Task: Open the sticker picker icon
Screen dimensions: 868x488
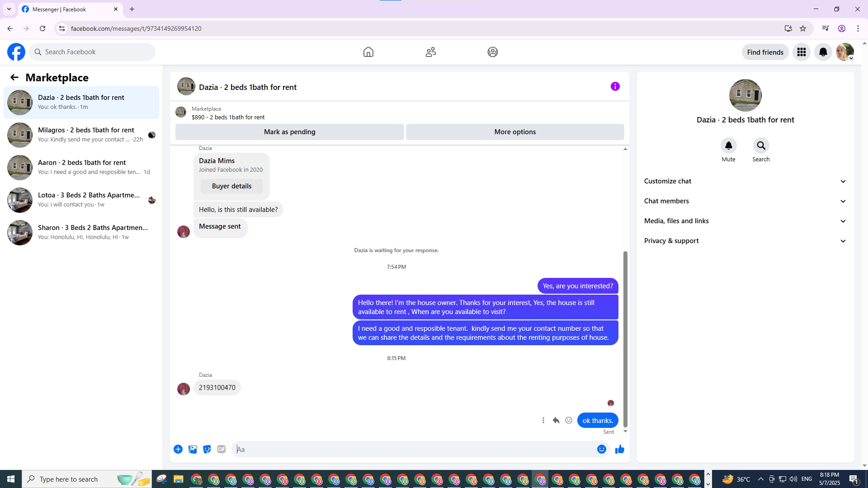Action: [207, 449]
